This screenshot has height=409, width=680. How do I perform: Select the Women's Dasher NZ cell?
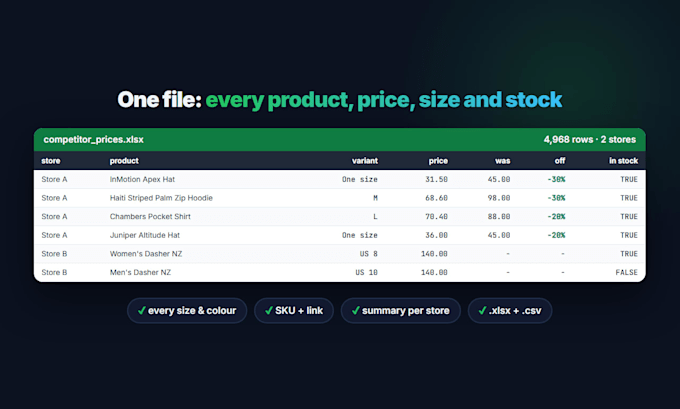tap(146, 254)
